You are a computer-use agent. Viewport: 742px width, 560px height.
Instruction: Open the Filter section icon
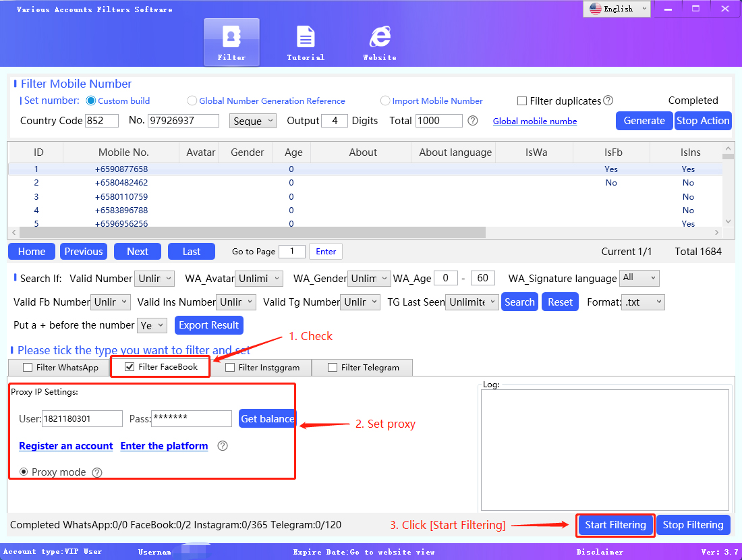[231, 42]
